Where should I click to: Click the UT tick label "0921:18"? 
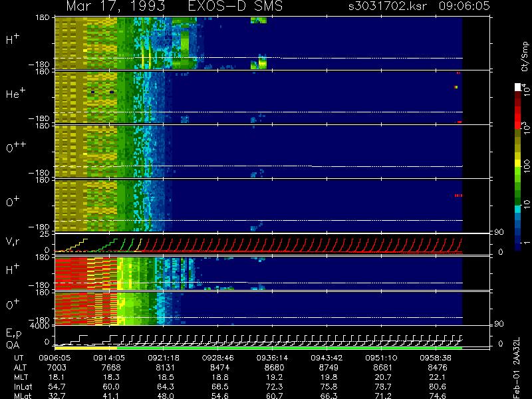point(164,358)
